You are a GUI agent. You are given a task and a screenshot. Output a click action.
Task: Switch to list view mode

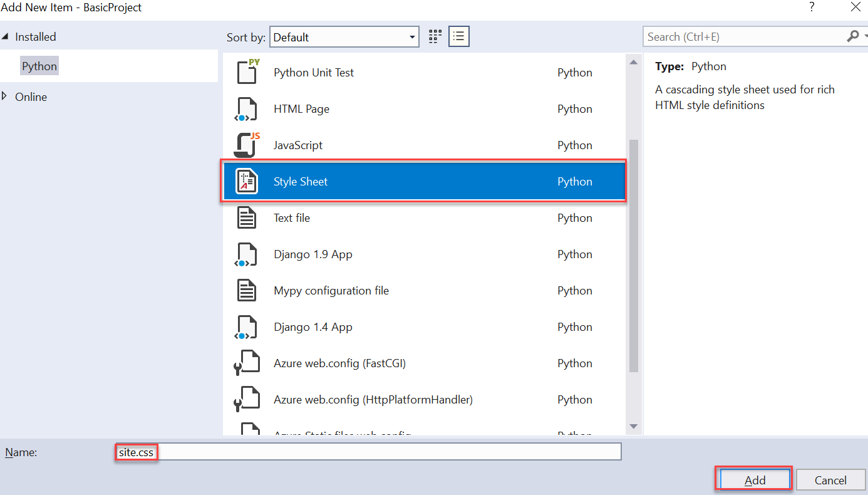point(458,36)
